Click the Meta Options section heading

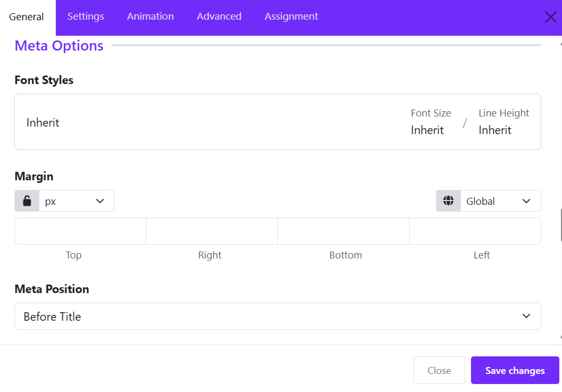coord(59,46)
